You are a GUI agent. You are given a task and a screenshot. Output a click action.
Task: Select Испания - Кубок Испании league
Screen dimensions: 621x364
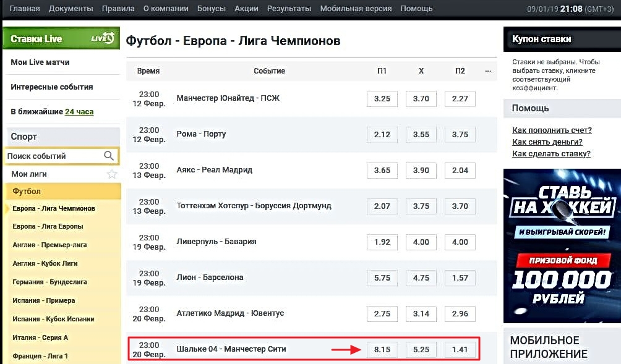coord(53,319)
